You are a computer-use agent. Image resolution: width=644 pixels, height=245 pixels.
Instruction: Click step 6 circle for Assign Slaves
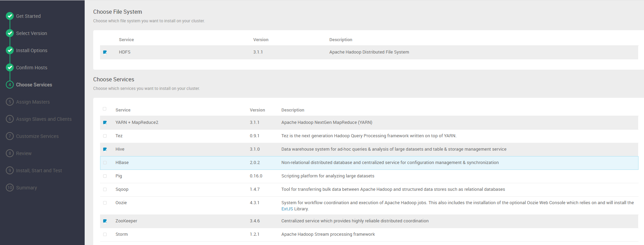[10, 119]
